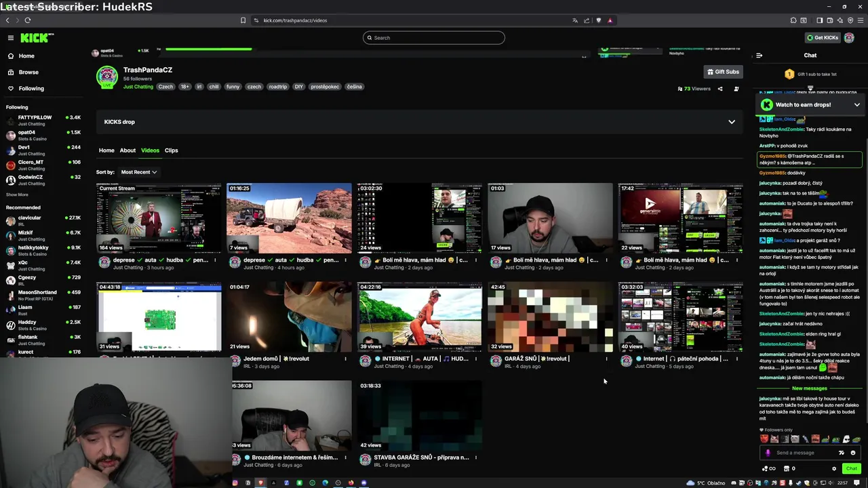Click the translate page icon
Screen dimensions: 868x488
[575, 20]
